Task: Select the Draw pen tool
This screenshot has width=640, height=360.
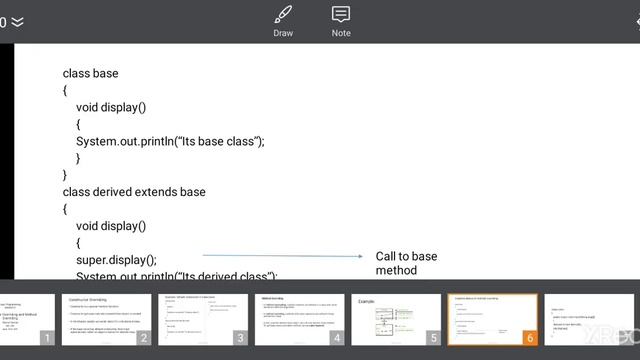Action: tap(283, 21)
